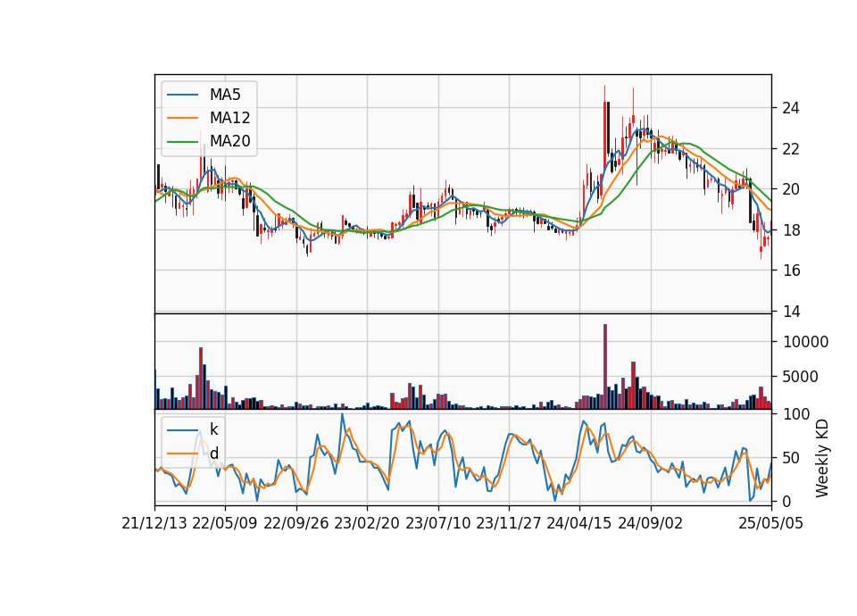Click the 22/09/26 date tick label
The image size is (857, 616).
296,524
